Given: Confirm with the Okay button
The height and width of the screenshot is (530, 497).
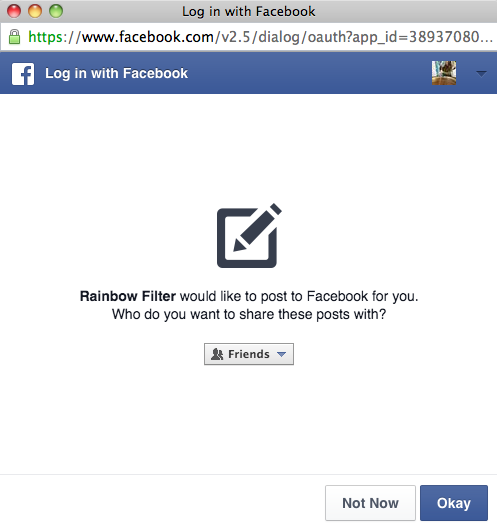Looking at the screenshot, I should pos(454,503).
